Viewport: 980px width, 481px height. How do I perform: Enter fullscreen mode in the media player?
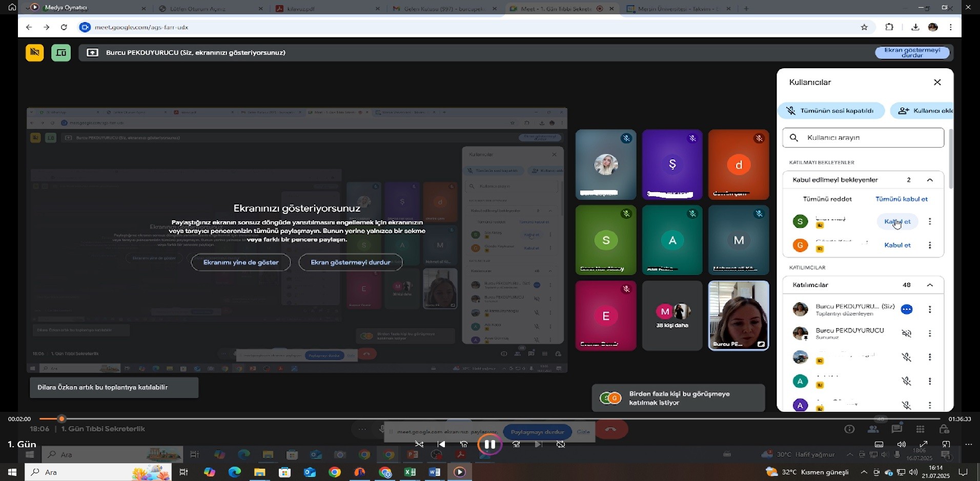[x=923, y=444]
